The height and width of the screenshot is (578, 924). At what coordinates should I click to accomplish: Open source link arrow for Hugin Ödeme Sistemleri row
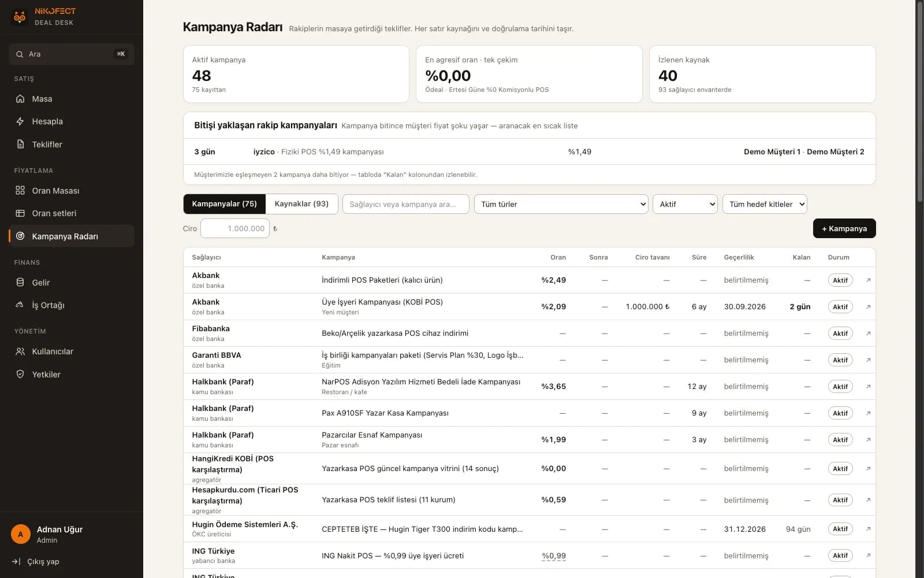tap(868, 529)
